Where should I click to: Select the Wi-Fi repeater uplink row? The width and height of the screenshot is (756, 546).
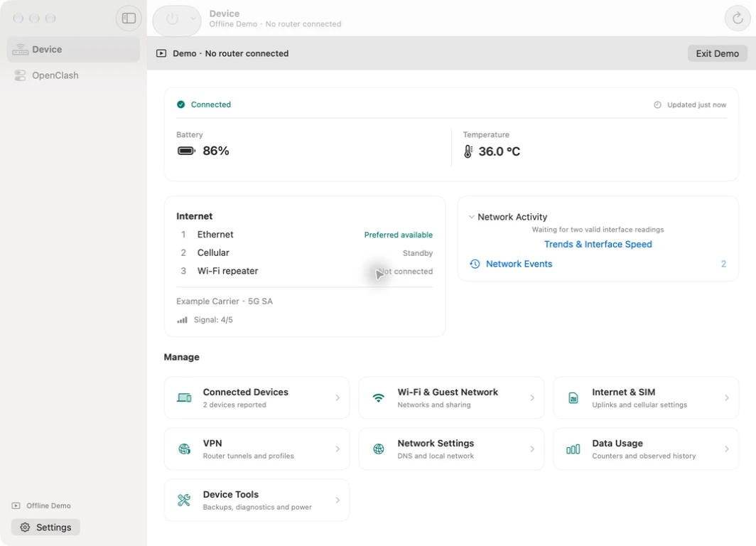click(x=305, y=271)
